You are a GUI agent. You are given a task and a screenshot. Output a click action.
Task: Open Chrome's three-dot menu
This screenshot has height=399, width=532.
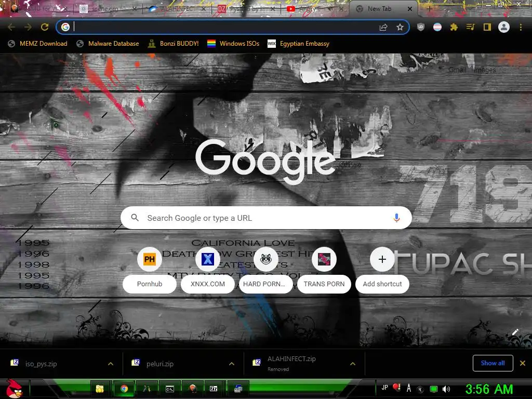[x=521, y=27]
